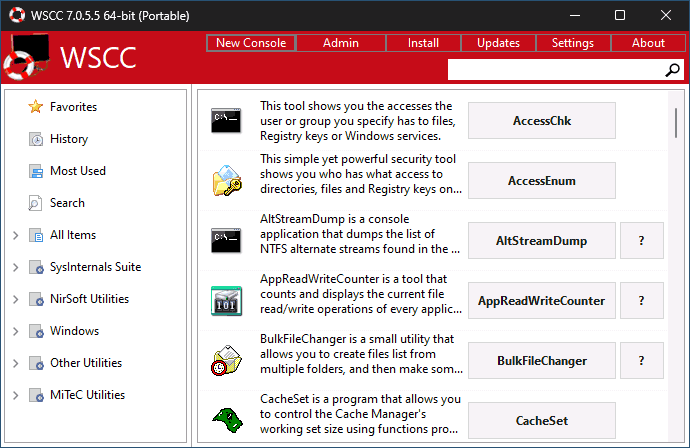The width and height of the screenshot is (690, 448).
Task: Select Favorites in the sidebar
Action: coord(73,106)
